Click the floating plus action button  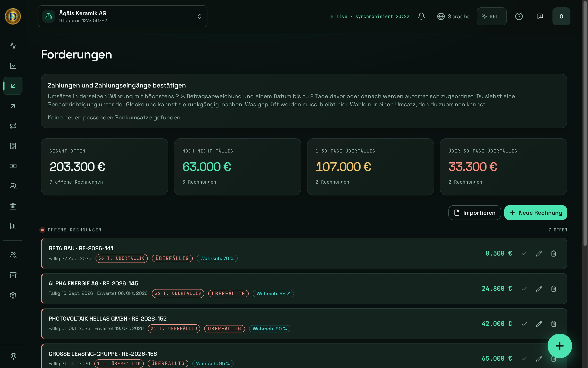[x=560, y=346]
